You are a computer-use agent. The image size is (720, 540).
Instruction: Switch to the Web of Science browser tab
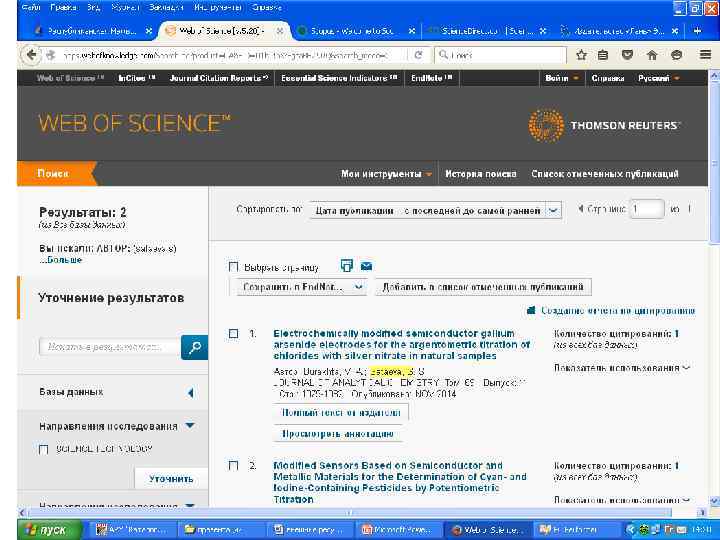pos(223,31)
